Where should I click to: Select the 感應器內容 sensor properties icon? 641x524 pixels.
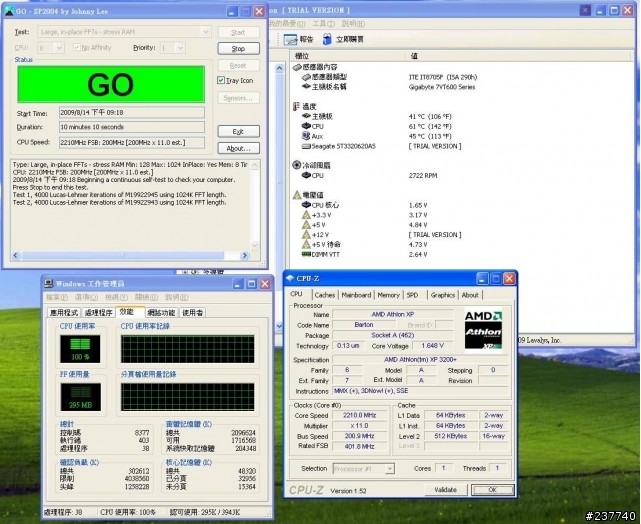(x=297, y=67)
